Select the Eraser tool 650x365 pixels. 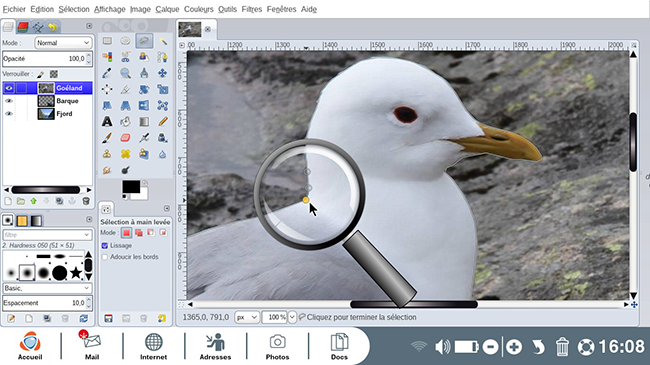(x=126, y=138)
